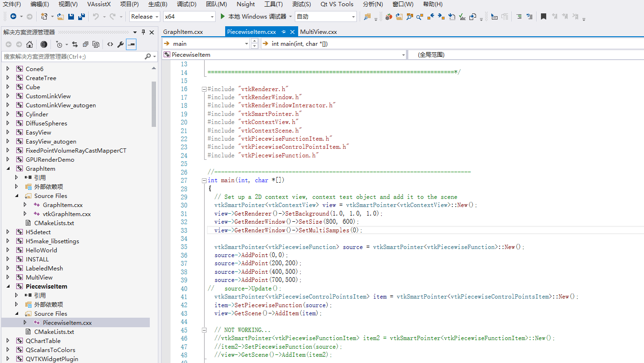Open the Nsight menu
Image resolution: width=644 pixels, height=363 pixels.
(246, 4)
